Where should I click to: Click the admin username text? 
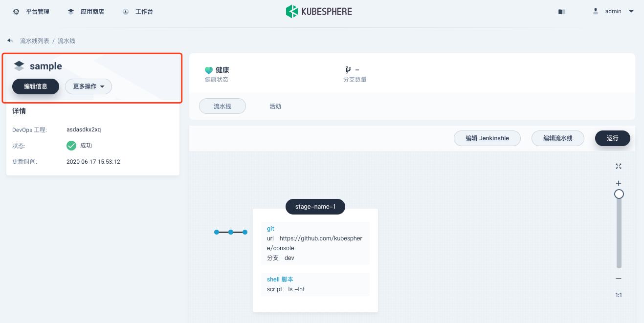(x=613, y=11)
